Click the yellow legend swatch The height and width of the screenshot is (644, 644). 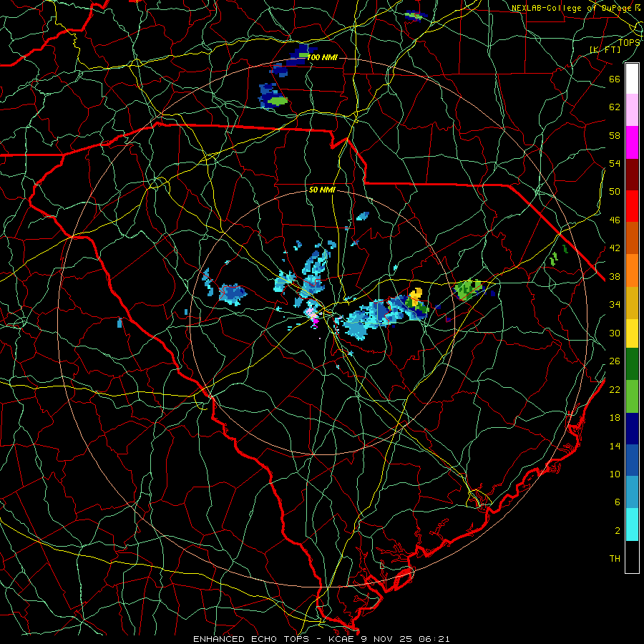(x=632, y=333)
